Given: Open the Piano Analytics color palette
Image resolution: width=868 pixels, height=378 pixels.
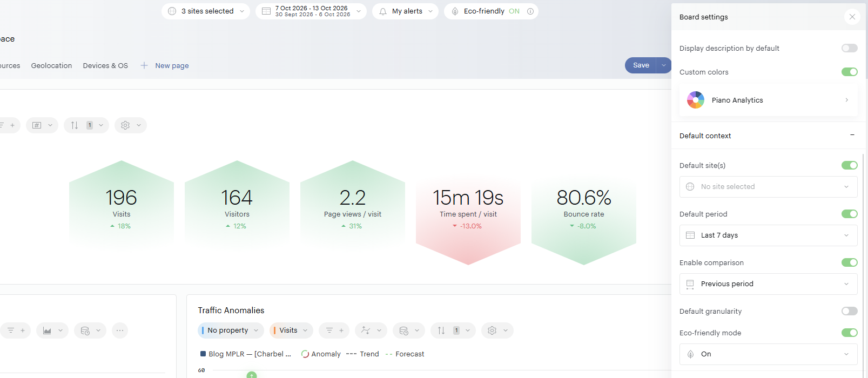Looking at the screenshot, I should pyautogui.click(x=768, y=100).
